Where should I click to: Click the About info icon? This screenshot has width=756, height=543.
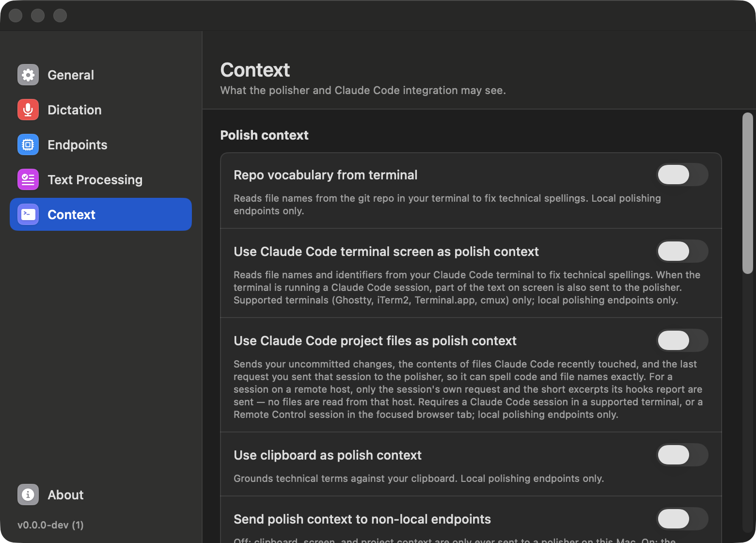pos(28,495)
